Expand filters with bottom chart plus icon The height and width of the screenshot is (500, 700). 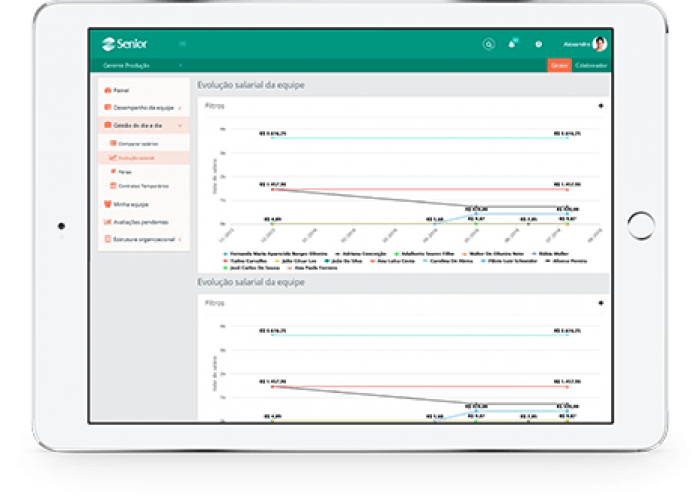[600, 302]
